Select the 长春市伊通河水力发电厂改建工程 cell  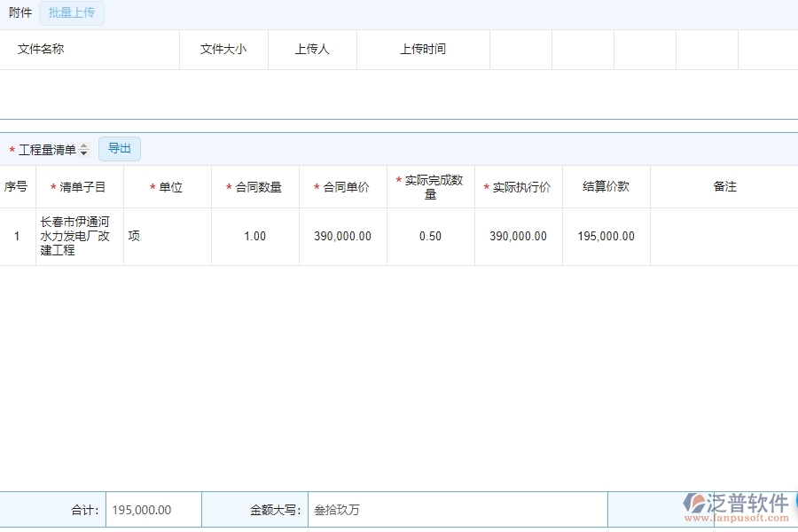pos(78,236)
